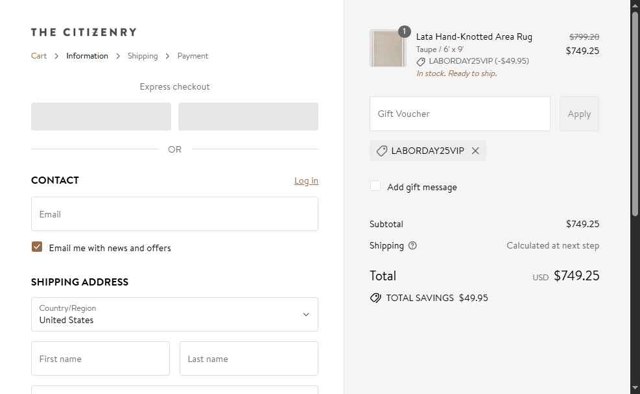Click the SHIPPING ADDRESS heading
This screenshot has width=640, height=394.
coord(80,282)
